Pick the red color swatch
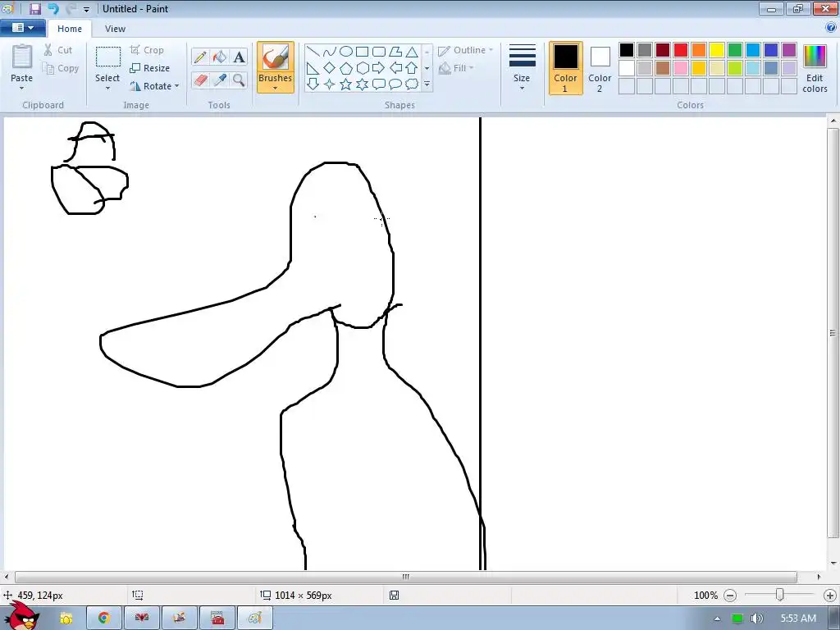The width and height of the screenshot is (840, 630). 681,50
